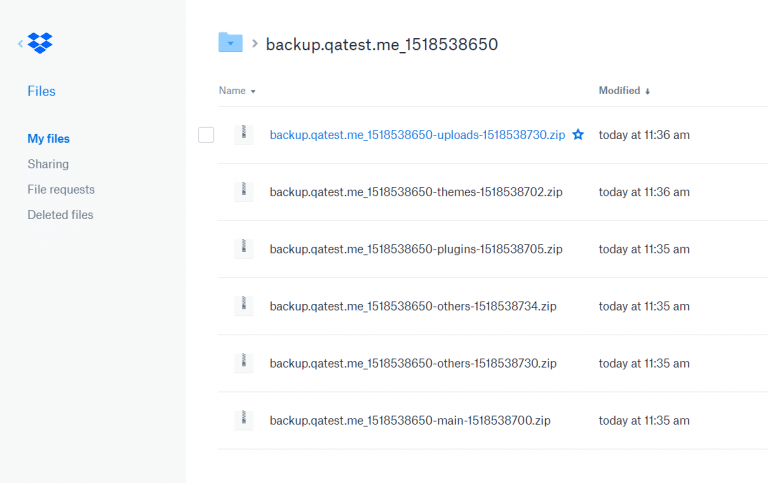Select the others-1518538730.zip file row

pyautogui.click(x=493, y=363)
